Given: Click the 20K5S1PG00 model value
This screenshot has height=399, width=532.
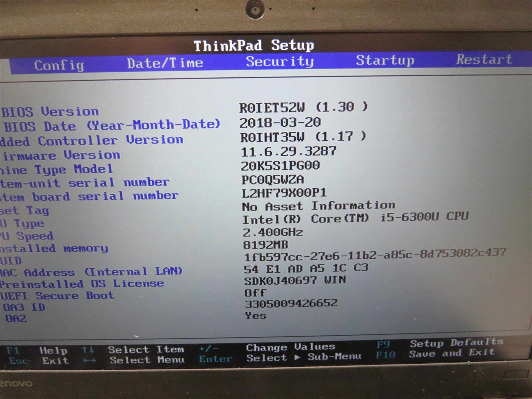Looking at the screenshot, I should coord(280,165).
